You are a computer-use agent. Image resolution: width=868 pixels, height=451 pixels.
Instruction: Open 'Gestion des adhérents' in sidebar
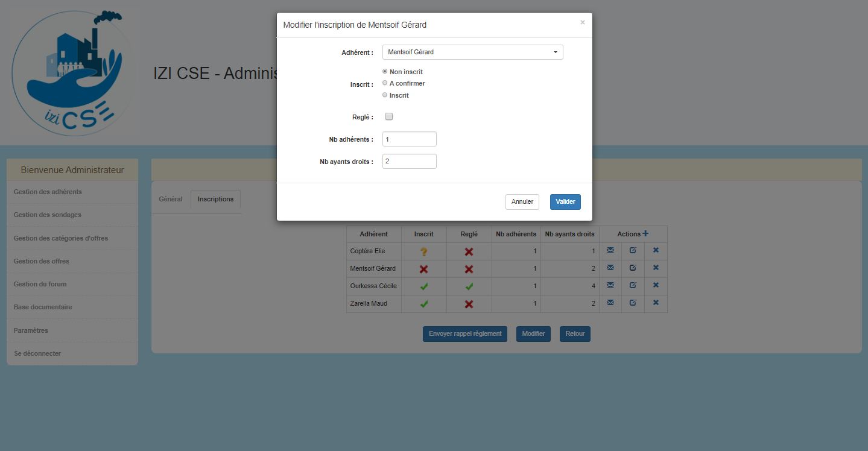pos(48,192)
